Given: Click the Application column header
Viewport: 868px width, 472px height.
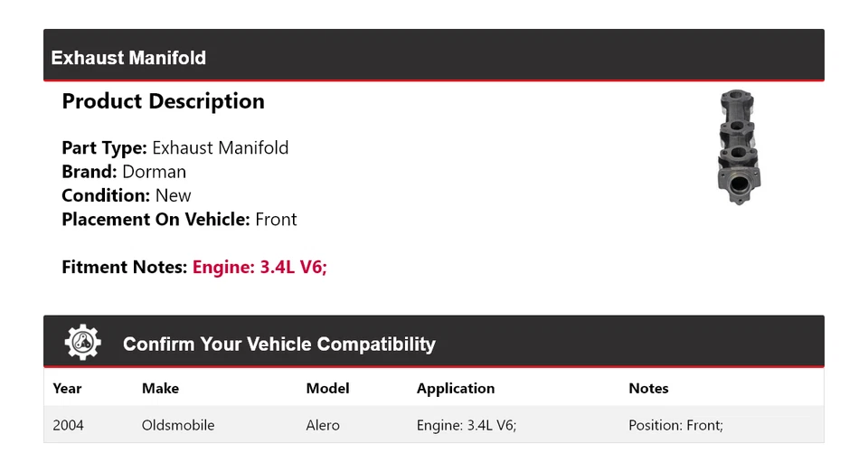Looking at the screenshot, I should 456,388.
